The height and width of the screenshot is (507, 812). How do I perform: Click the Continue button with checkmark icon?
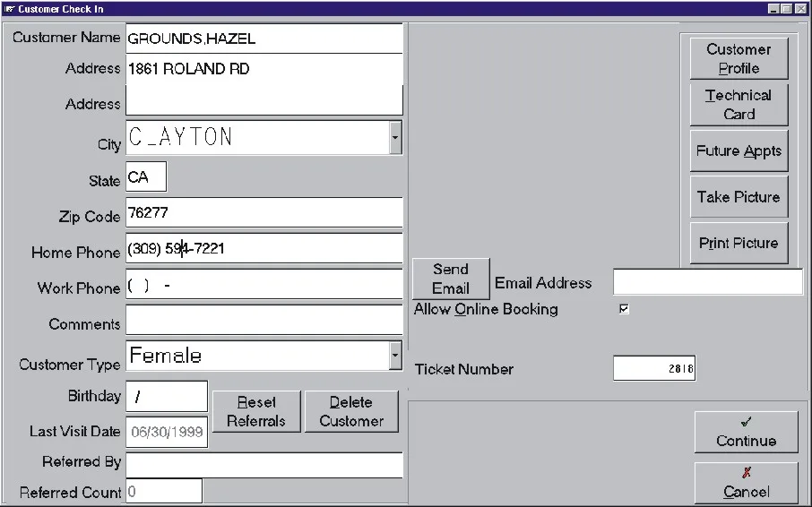747,432
